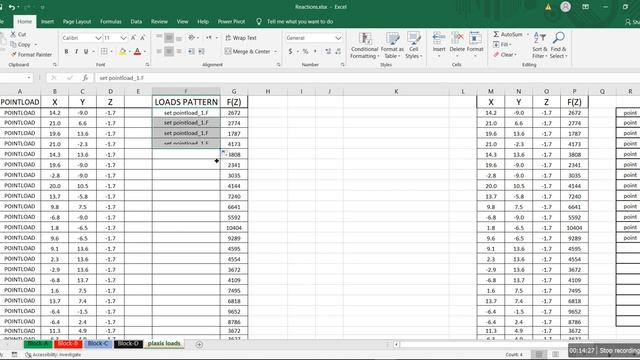Image resolution: width=640 pixels, height=360 pixels.
Task: Apply the red font color
Action: (138, 51)
